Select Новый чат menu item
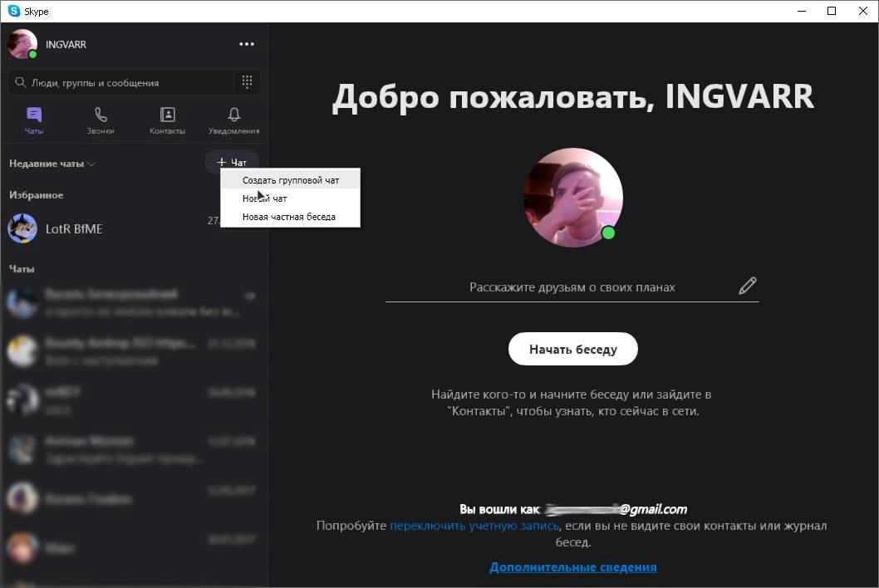Viewport: 879px width, 588px height. pyautogui.click(x=291, y=198)
